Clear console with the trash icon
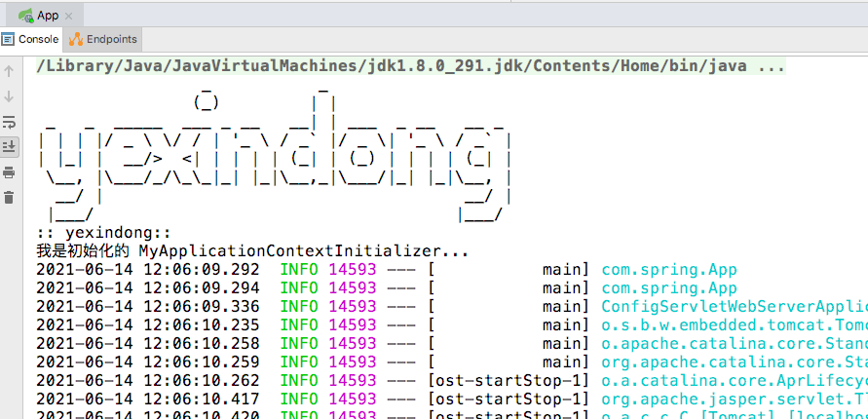The image size is (868, 419). [9, 197]
